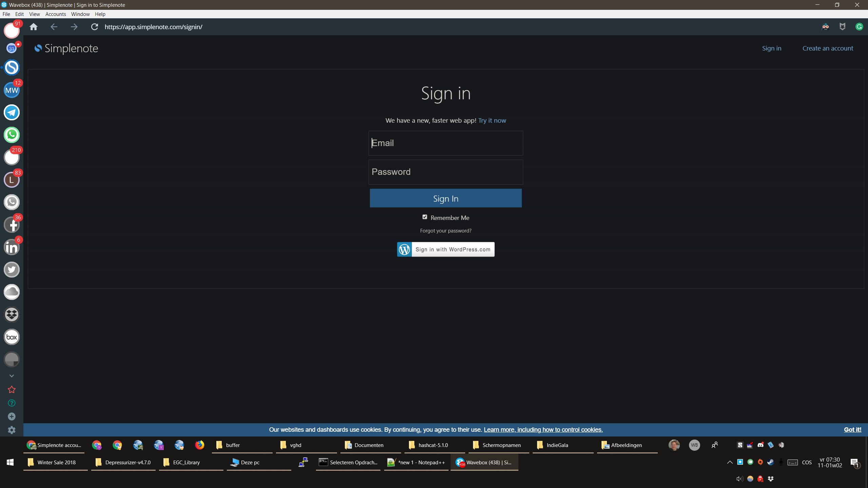868x488 pixels.
Task: Click the Grammarly icon in the toolbar
Action: coord(860,26)
